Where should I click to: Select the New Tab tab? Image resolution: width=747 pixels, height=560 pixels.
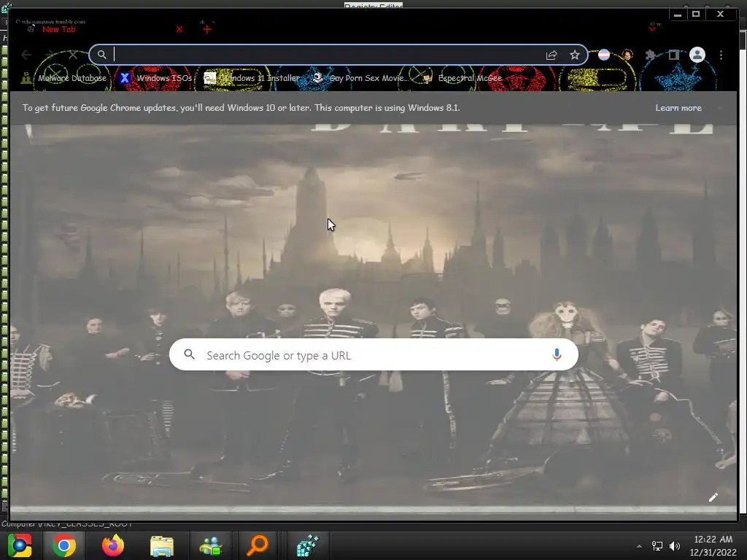pos(58,29)
